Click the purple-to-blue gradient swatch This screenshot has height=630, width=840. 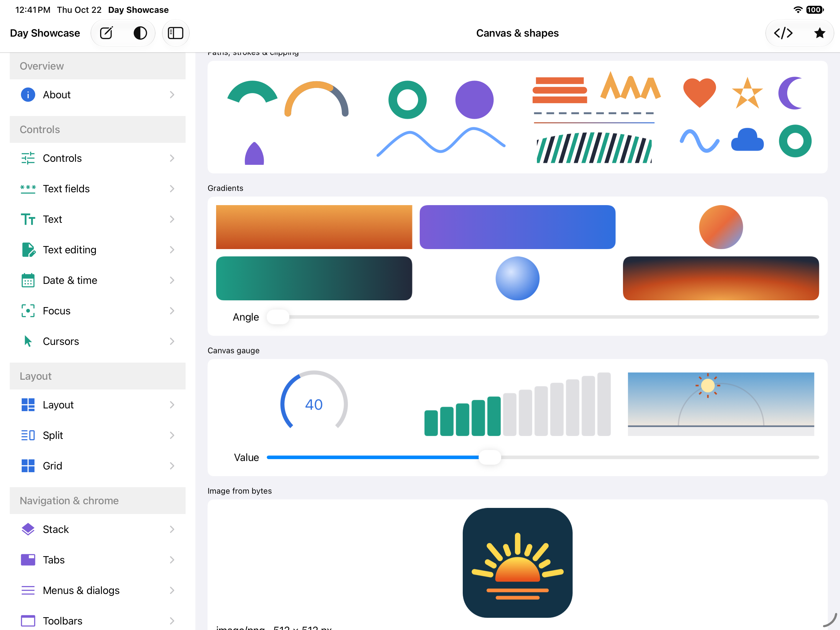pyautogui.click(x=518, y=227)
